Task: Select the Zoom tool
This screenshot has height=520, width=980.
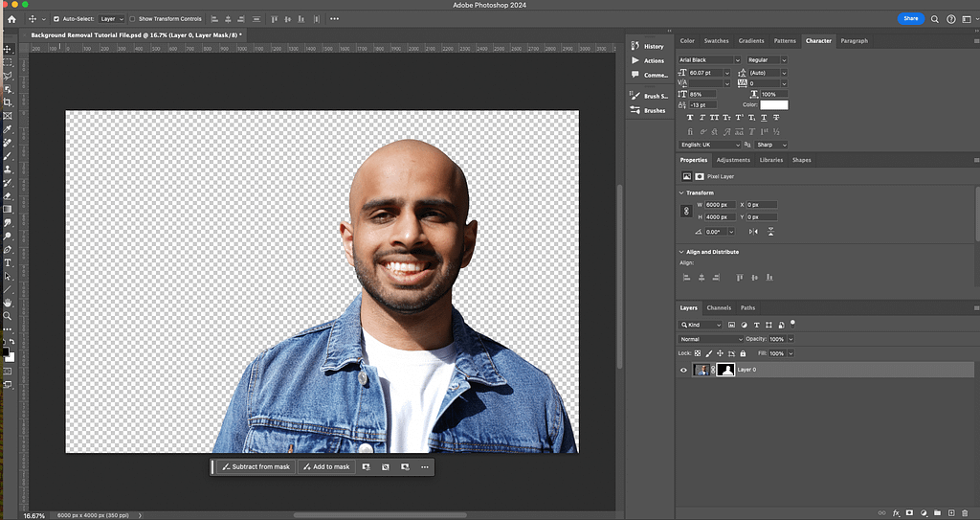Action: coord(8,316)
